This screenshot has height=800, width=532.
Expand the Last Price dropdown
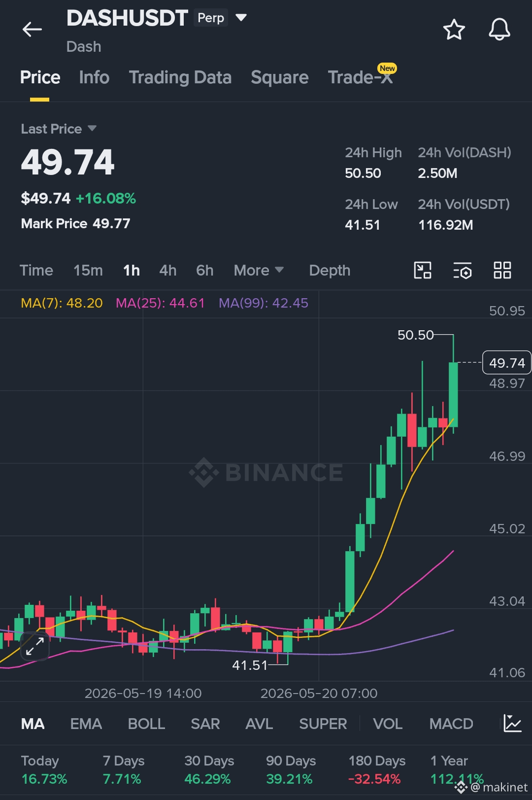pyautogui.click(x=92, y=128)
